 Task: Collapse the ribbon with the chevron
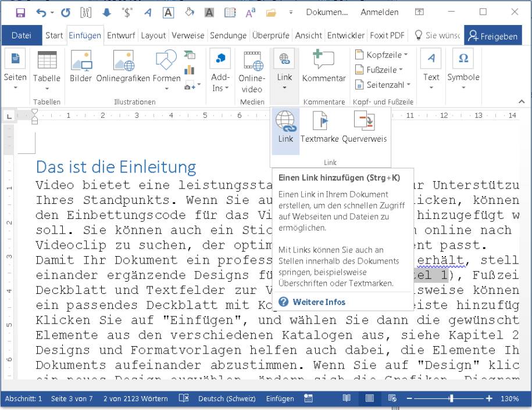(x=521, y=100)
